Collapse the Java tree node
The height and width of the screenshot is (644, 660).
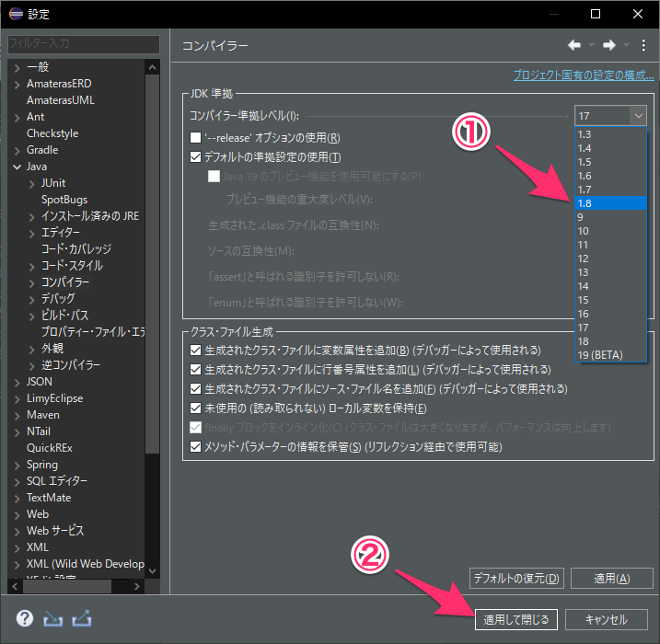pyautogui.click(x=17, y=167)
